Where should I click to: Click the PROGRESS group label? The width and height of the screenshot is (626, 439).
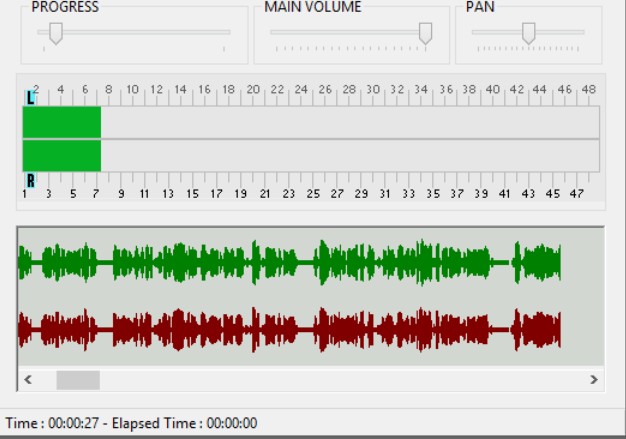coord(65,7)
